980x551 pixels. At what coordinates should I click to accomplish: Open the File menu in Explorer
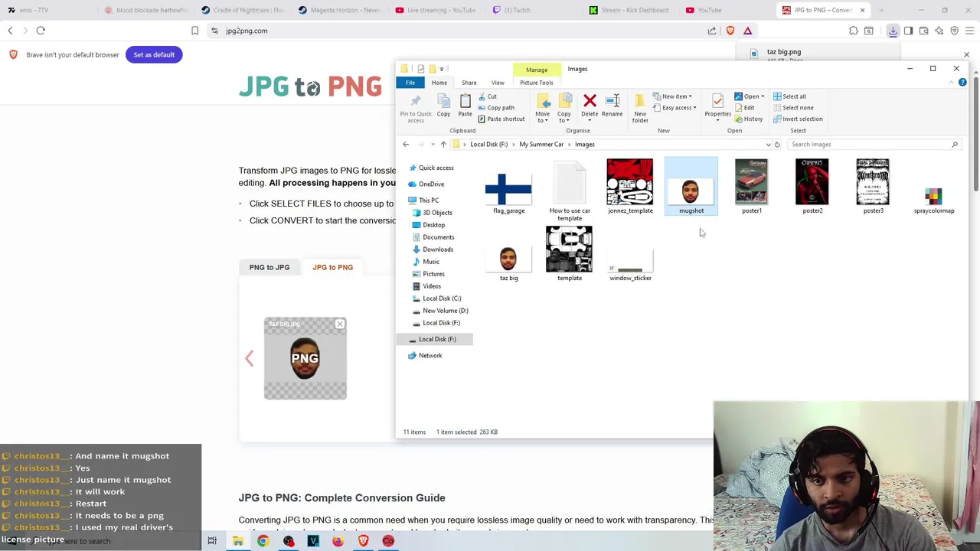tap(410, 83)
